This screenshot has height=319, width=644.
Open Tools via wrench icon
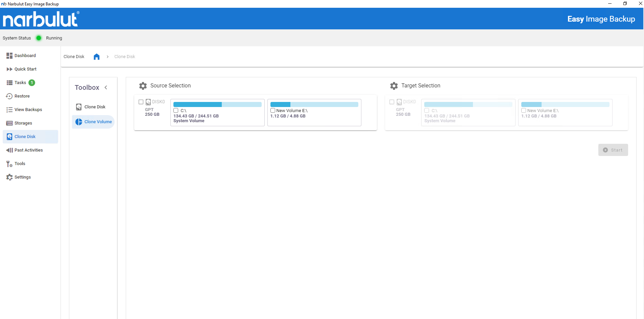(x=9, y=164)
